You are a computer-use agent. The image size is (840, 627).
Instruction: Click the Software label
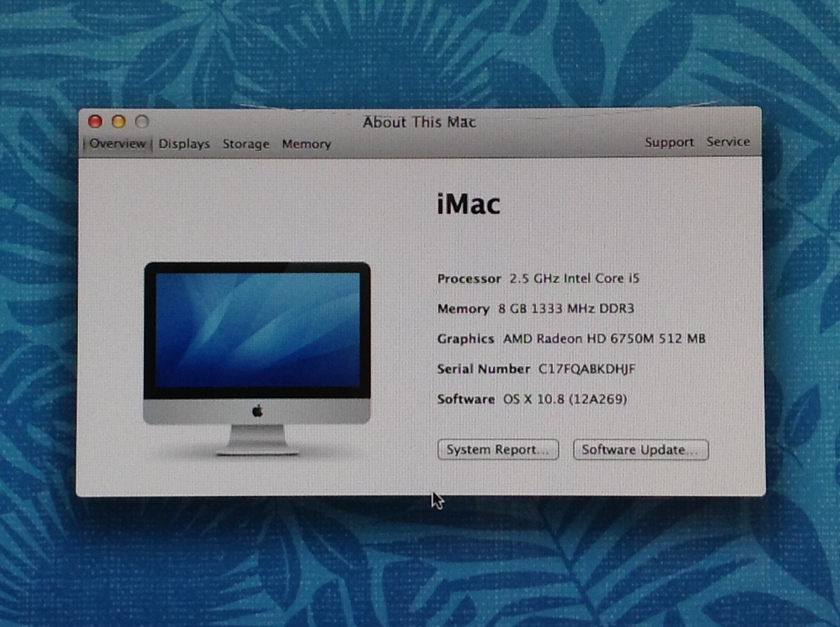pos(466,399)
